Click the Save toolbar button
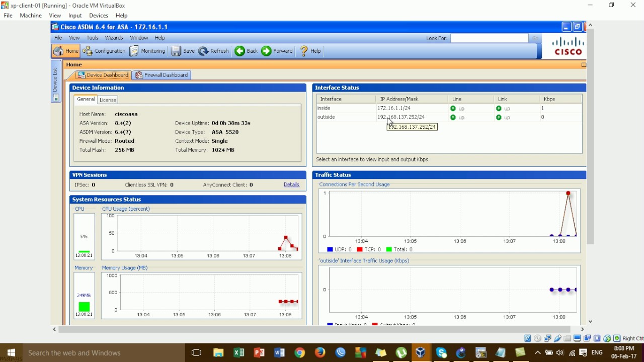This screenshot has height=362, width=644. pos(183,51)
